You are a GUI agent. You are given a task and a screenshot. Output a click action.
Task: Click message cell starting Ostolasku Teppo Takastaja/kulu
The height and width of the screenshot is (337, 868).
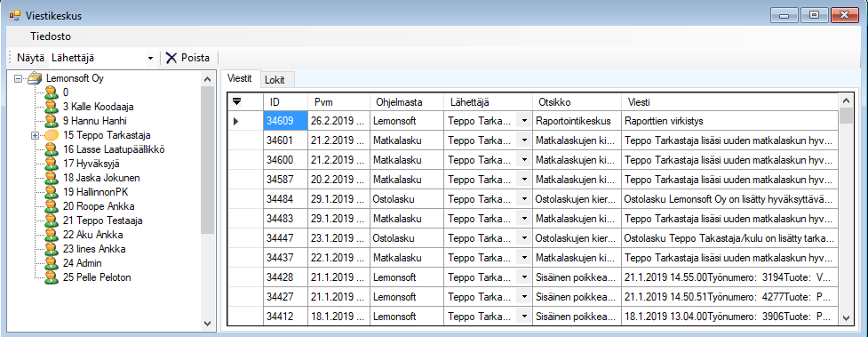coord(730,237)
